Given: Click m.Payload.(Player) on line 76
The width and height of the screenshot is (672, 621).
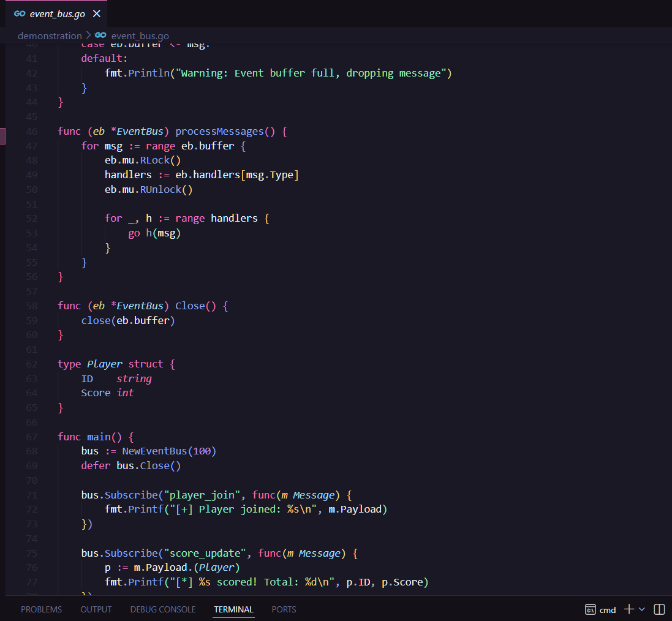Looking at the screenshot, I should [186, 568].
